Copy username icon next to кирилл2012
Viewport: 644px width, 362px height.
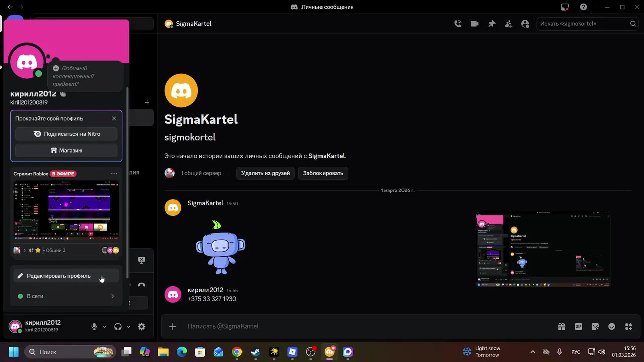tap(63, 94)
